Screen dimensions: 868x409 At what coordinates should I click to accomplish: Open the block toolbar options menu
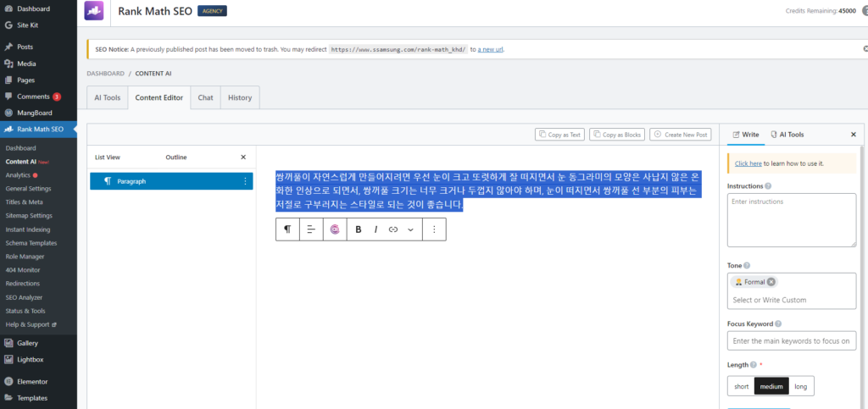coord(434,229)
